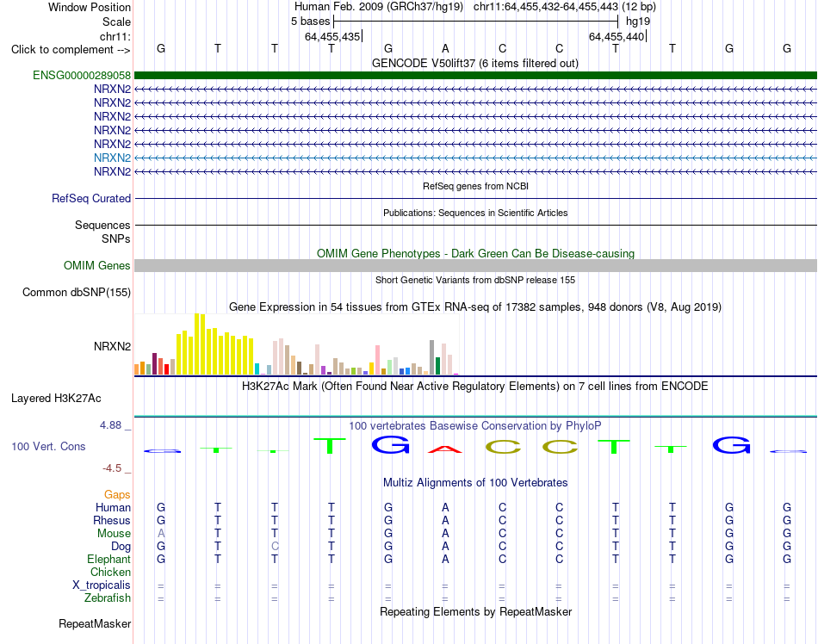Open the GTEx tissue expression bar chart
818x644 pixels.
click(296, 344)
